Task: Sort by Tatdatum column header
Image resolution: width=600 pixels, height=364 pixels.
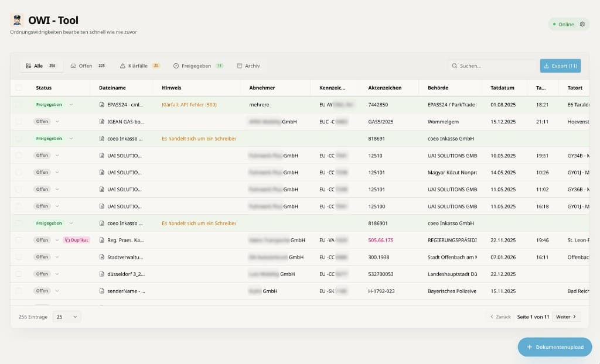Action: 502,88
